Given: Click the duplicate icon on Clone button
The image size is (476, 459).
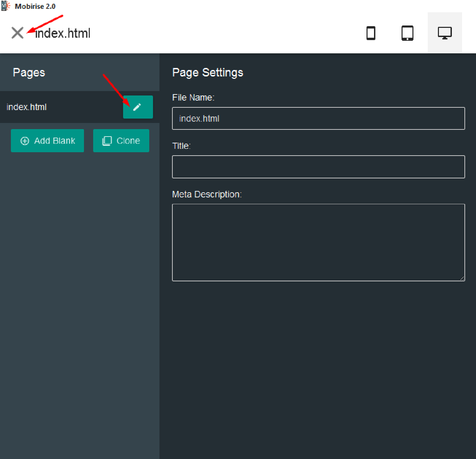Looking at the screenshot, I should click(x=107, y=141).
